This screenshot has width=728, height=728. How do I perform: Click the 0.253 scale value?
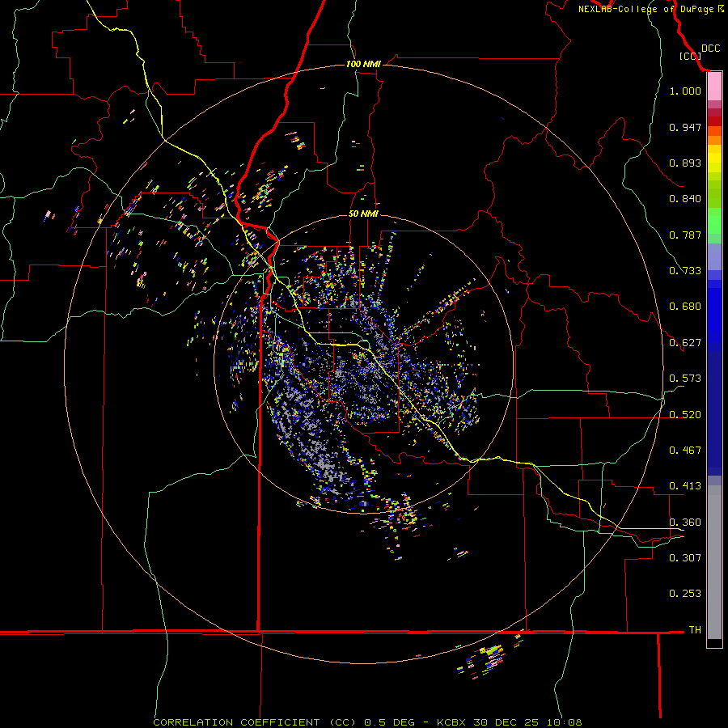tap(685, 594)
